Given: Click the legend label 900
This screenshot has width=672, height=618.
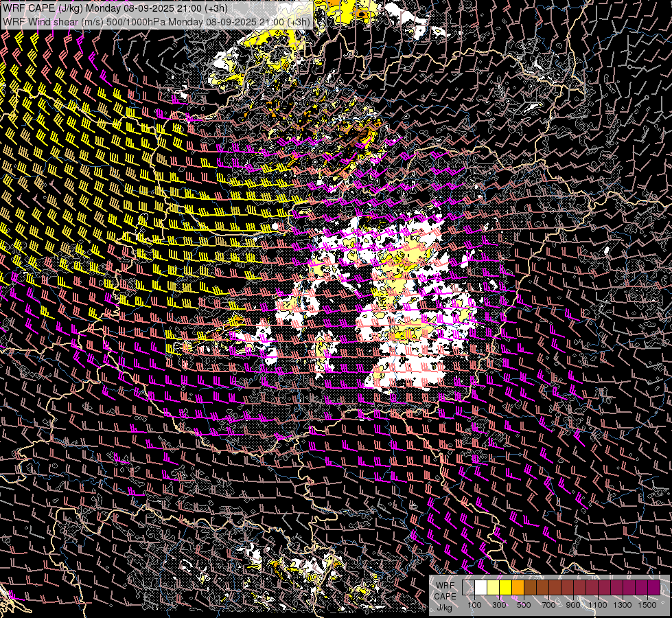Looking at the screenshot, I should pyautogui.click(x=573, y=605).
